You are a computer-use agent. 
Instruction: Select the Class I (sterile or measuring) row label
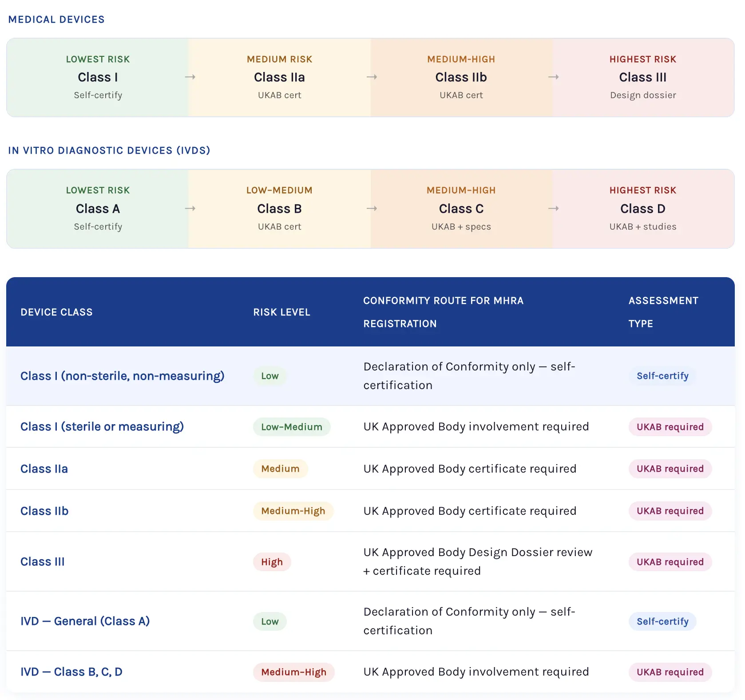(102, 427)
